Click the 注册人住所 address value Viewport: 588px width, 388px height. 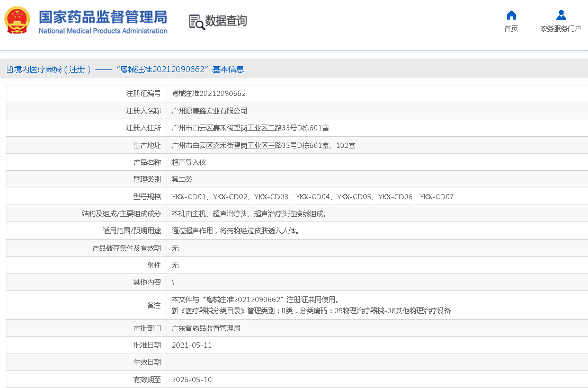pos(250,128)
